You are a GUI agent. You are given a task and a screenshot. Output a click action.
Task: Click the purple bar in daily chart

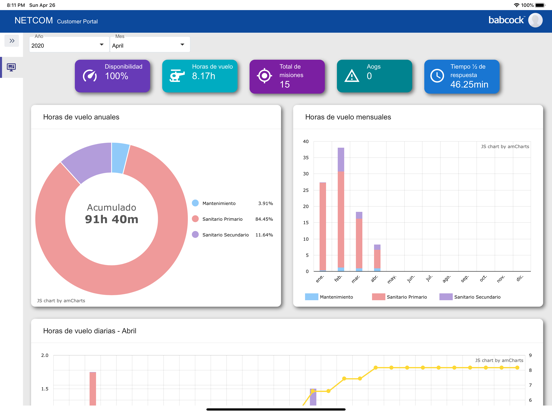313,397
